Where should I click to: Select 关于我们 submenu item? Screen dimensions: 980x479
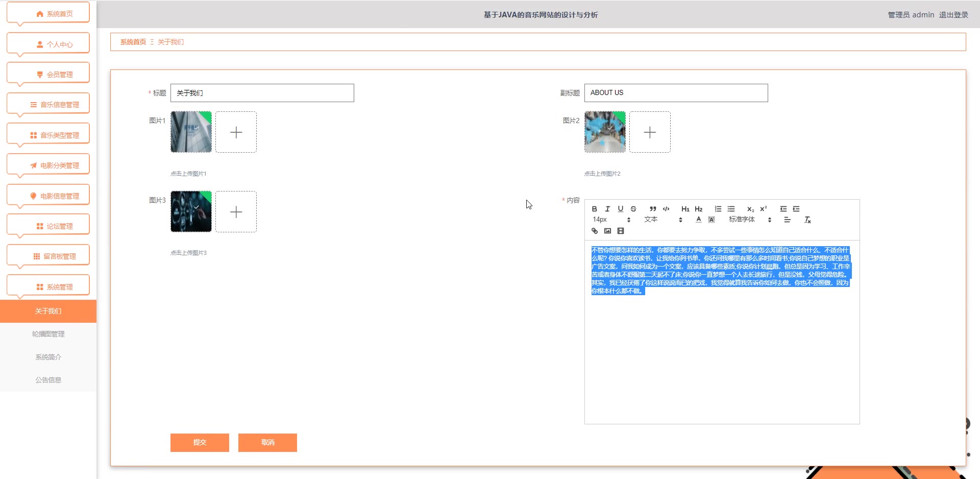(48, 311)
